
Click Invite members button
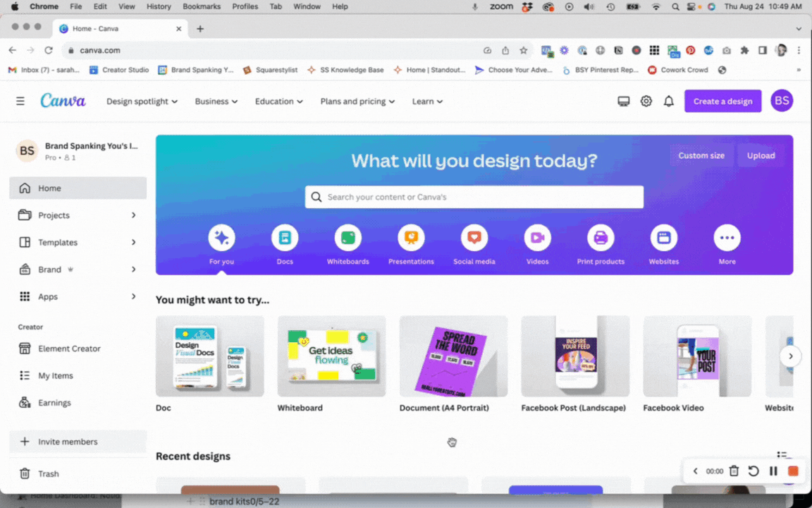78,442
